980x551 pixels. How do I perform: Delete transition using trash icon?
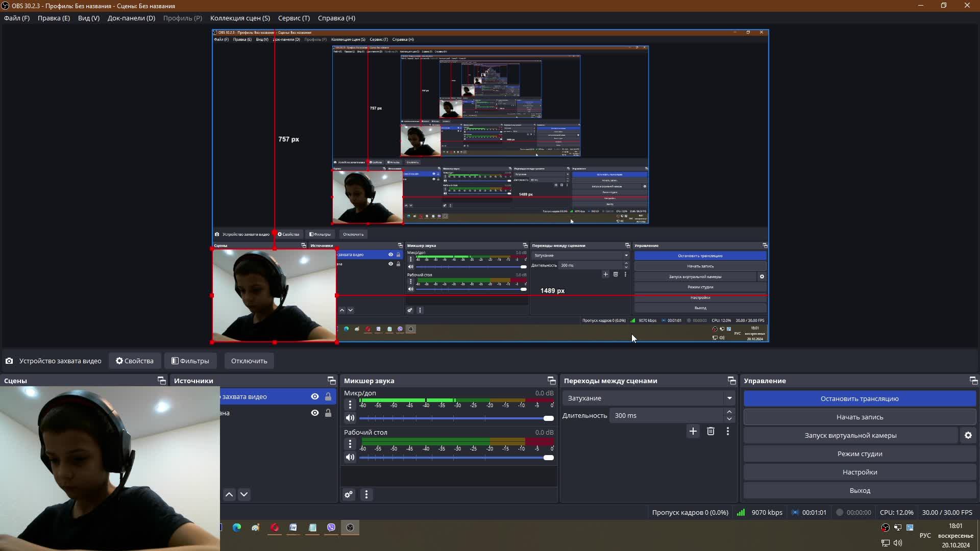pos(710,432)
